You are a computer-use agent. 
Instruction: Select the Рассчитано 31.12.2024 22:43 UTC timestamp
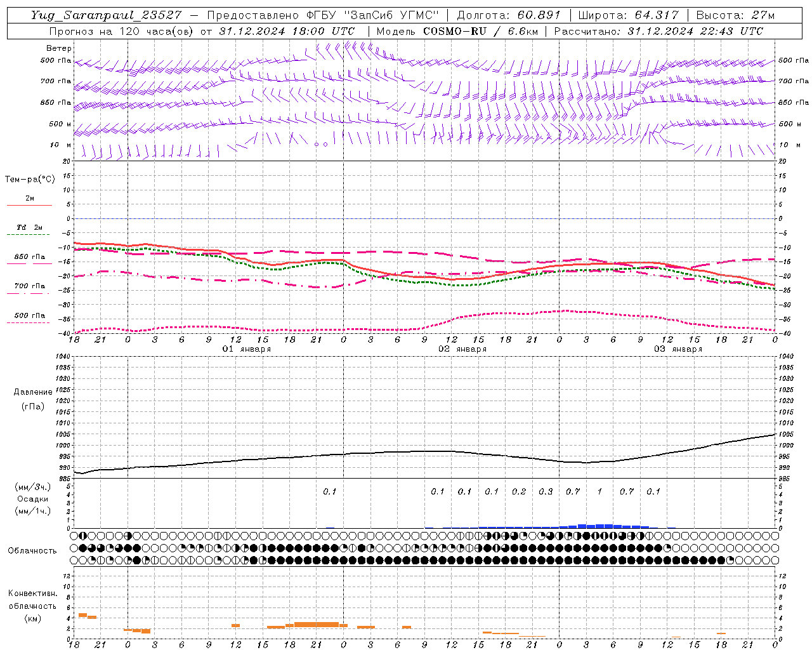pos(658,31)
